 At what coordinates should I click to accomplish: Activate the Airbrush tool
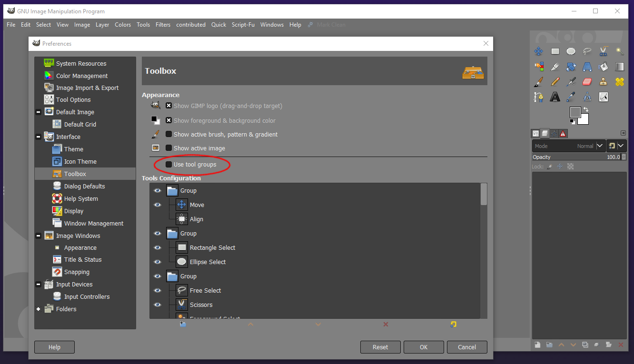[x=571, y=82]
